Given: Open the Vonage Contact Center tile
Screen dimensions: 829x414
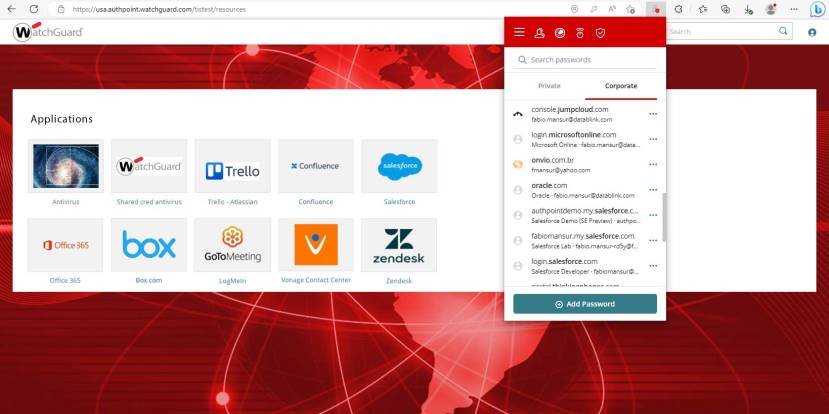Looking at the screenshot, I should pos(316,245).
